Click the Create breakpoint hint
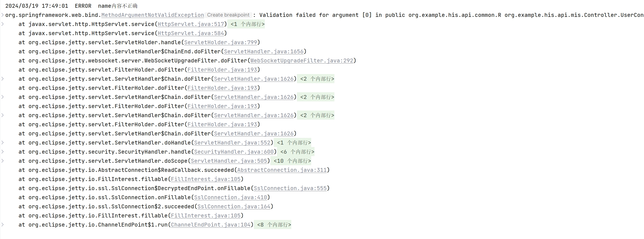644x239 pixels. click(x=228, y=15)
